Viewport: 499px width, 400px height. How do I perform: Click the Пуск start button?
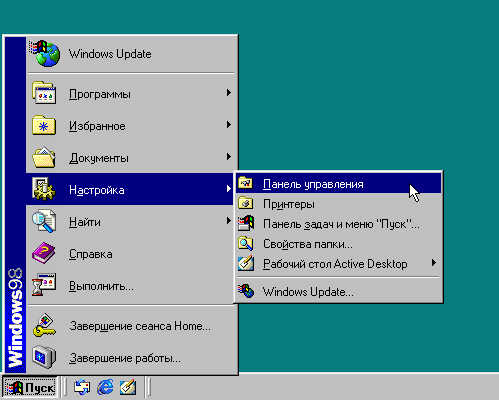click(x=30, y=388)
